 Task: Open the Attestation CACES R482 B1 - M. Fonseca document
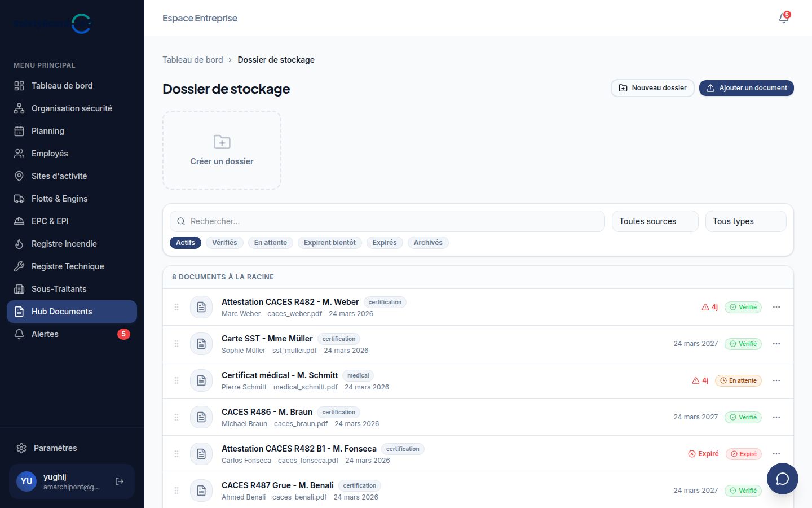[299, 449]
